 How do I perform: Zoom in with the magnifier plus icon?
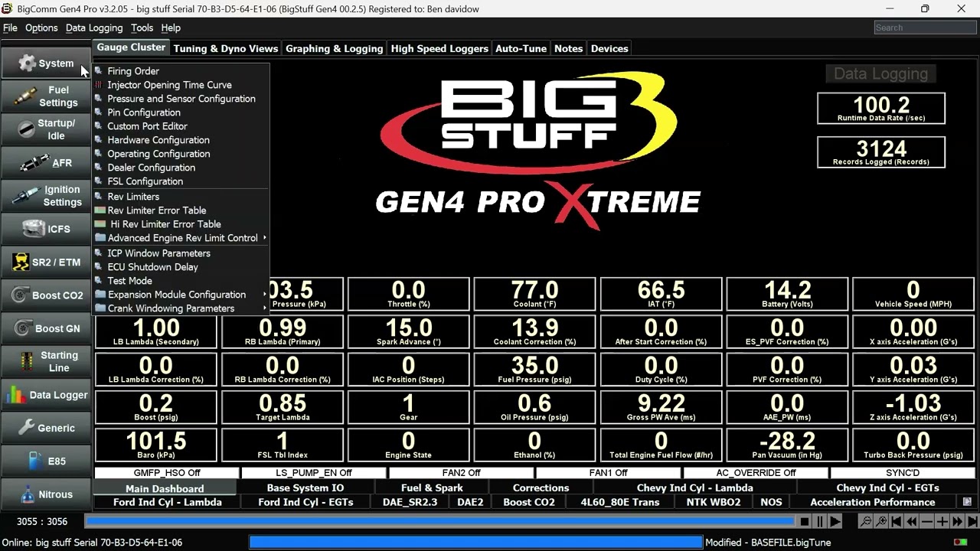[881, 522]
